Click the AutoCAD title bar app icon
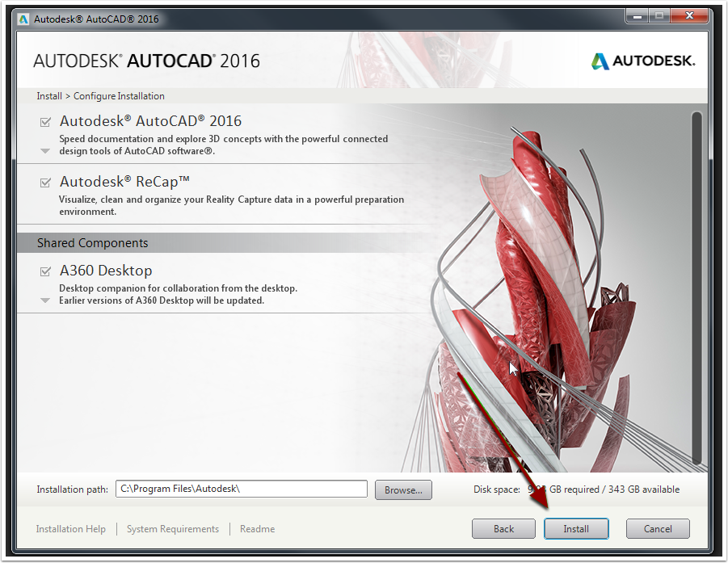This screenshot has height=563, width=728. tap(23, 19)
